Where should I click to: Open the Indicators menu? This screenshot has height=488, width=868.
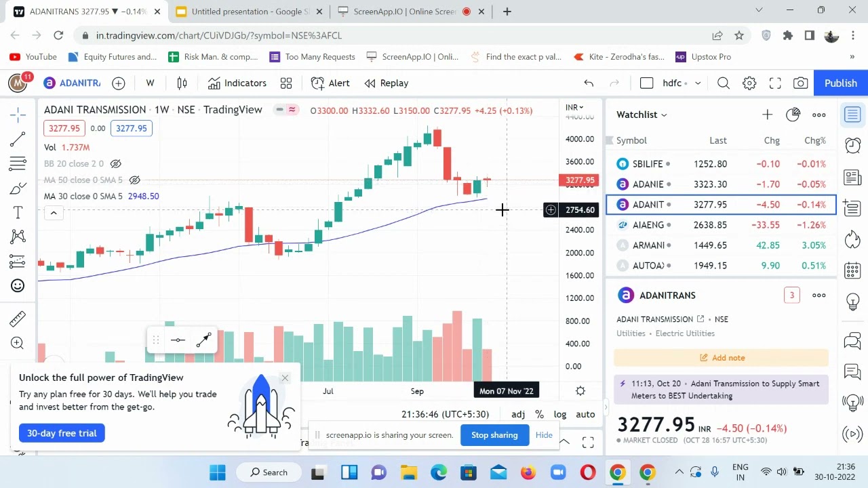pyautogui.click(x=237, y=83)
